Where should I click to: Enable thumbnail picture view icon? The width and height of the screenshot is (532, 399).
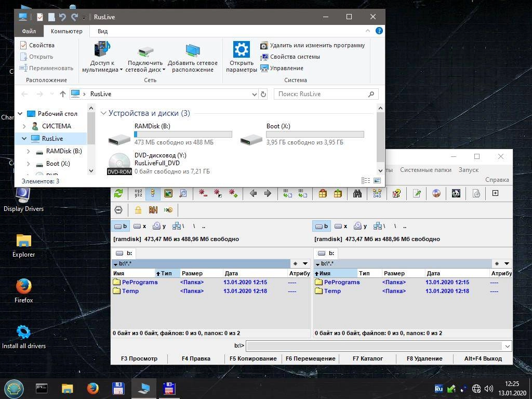pos(168,193)
